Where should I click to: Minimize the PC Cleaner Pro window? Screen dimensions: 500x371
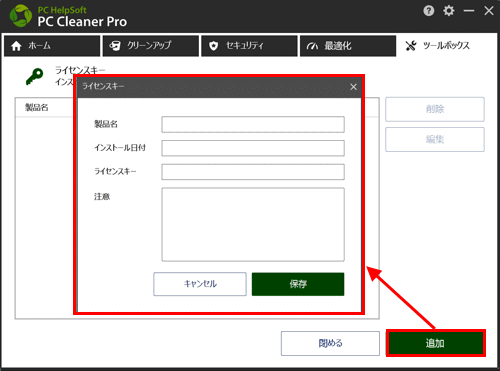[x=469, y=11]
